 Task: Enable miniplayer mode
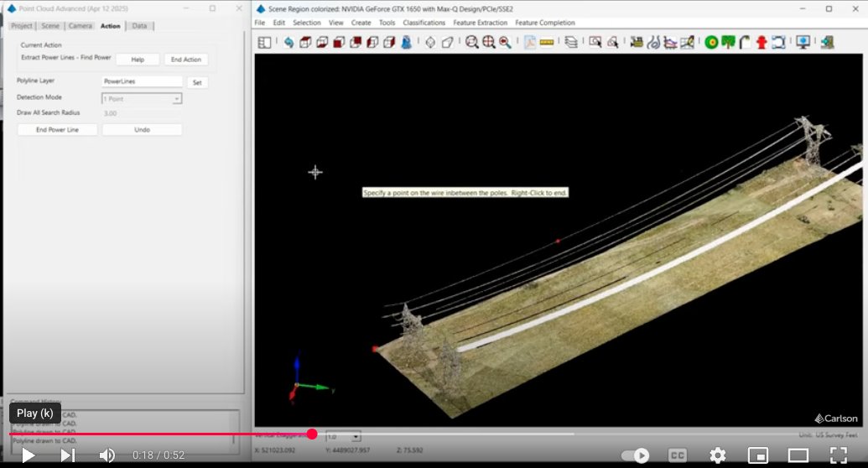click(758, 455)
